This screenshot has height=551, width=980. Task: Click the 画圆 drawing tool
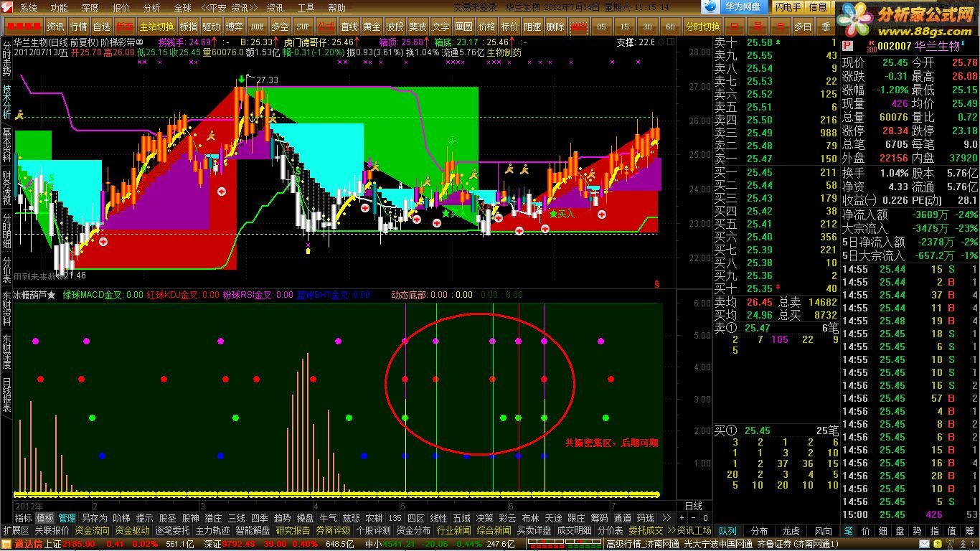(463, 27)
